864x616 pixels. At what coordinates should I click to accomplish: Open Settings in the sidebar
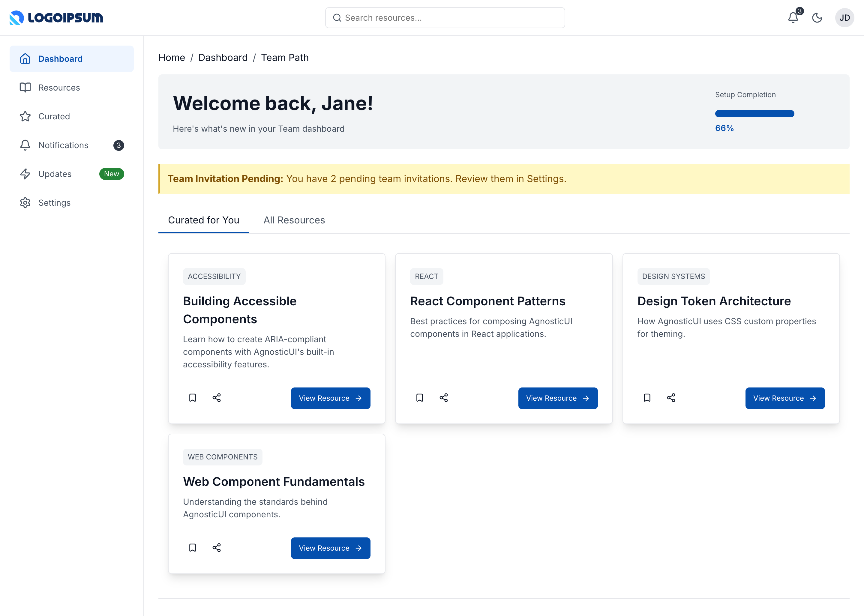tap(54, 202)
